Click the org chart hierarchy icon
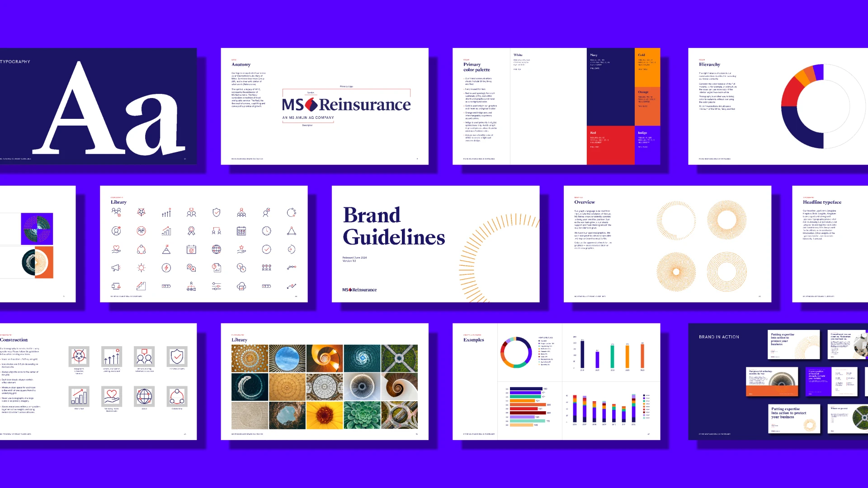 tap(191, 286)
